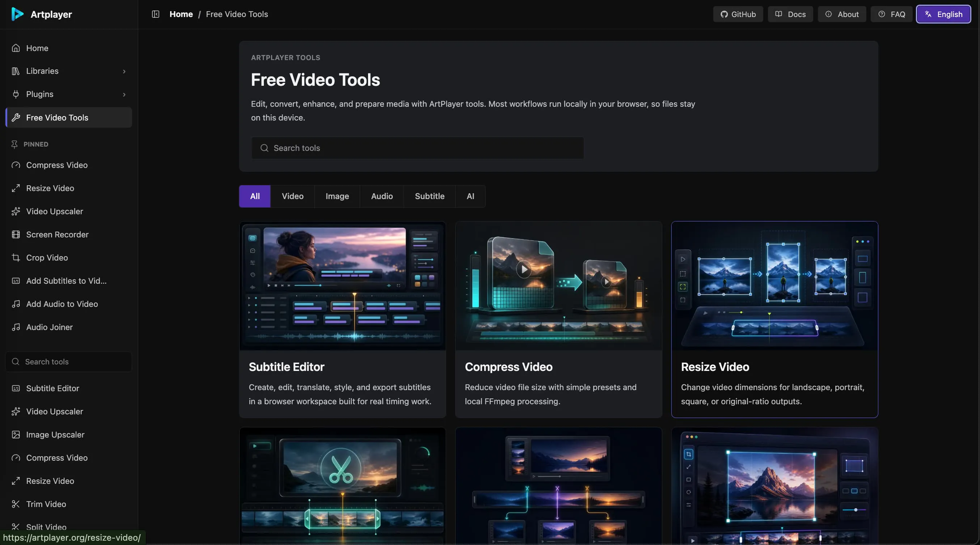Click the Docs book icon
980x545 pixels.
pos(778,14)
